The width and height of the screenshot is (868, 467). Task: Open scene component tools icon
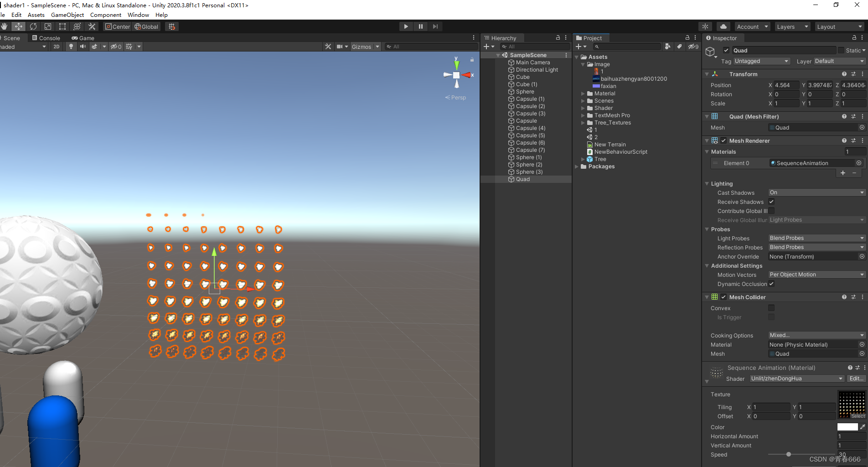click(x=328, y=47)
